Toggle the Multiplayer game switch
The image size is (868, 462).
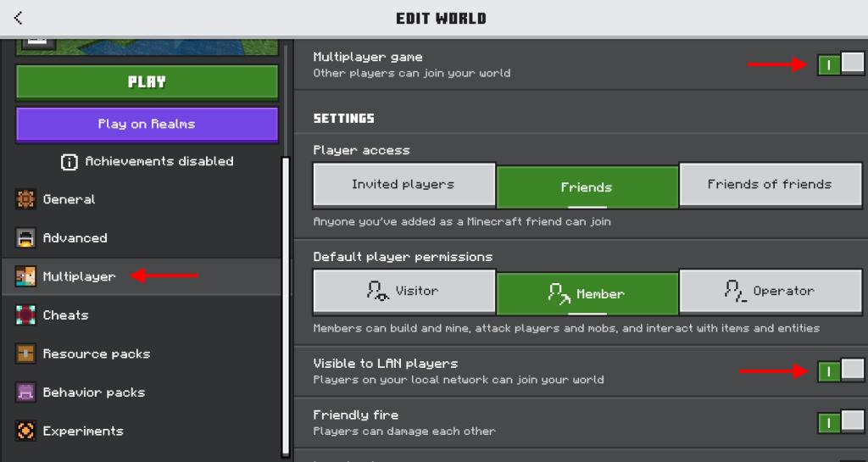(x=840, y=64)
